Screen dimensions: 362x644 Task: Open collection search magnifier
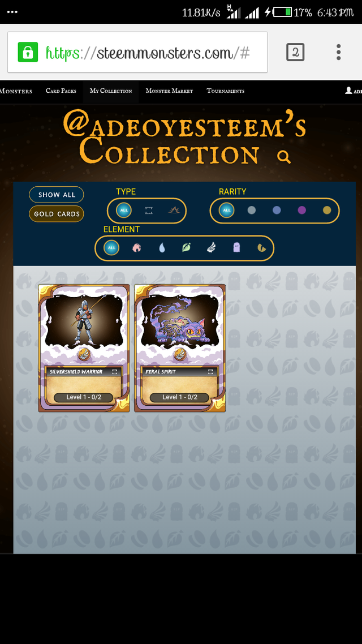283,157
